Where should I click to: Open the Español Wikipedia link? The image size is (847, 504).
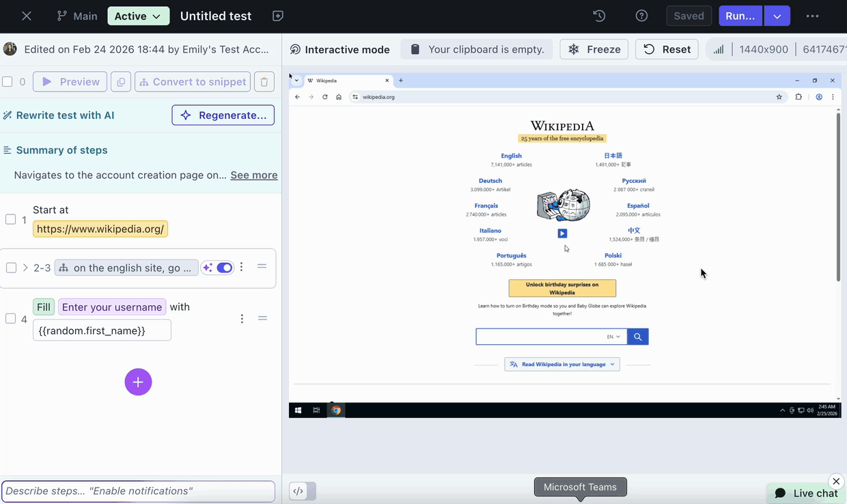click(638, 206)
